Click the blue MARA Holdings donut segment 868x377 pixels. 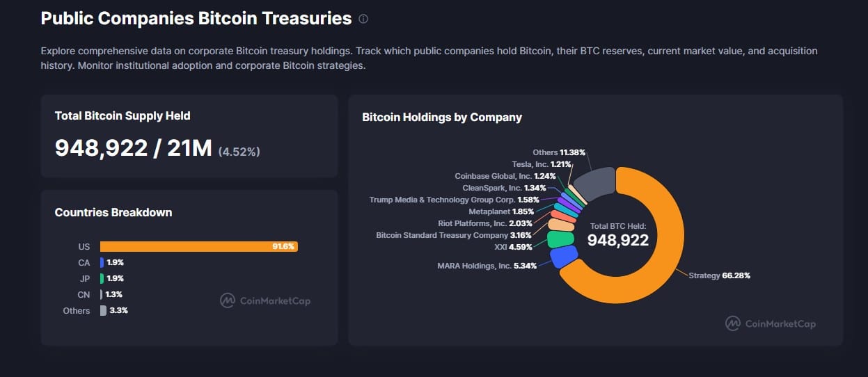click(x=562, y=257)
